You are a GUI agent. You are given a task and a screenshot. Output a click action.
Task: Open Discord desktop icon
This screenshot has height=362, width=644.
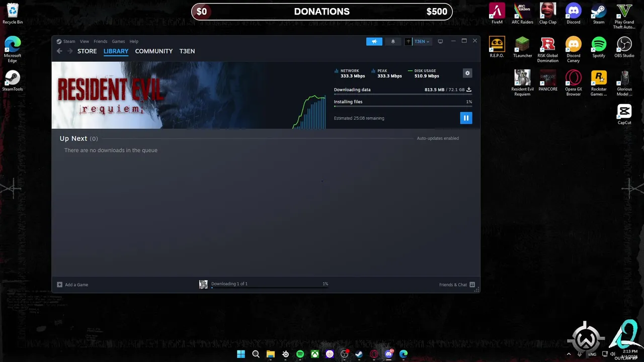click(x=574, y=14)
